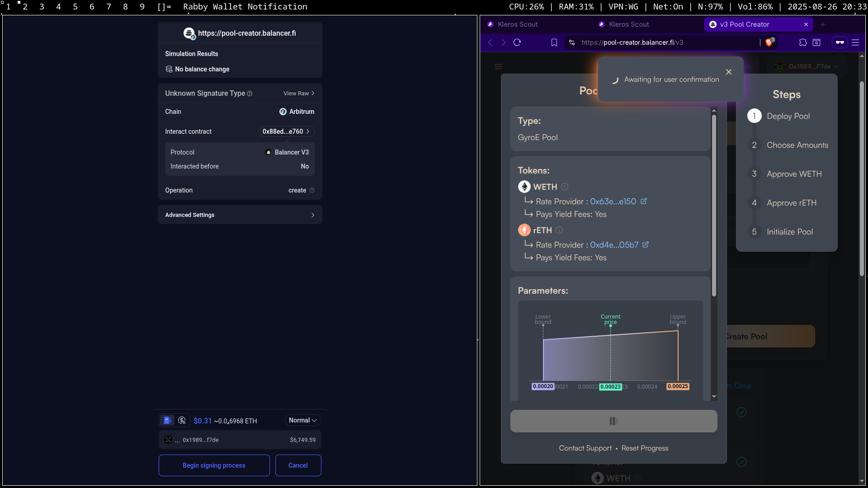This screenshot has width=868, height=488.
Task: Bookmark this page
Action: 554,42
